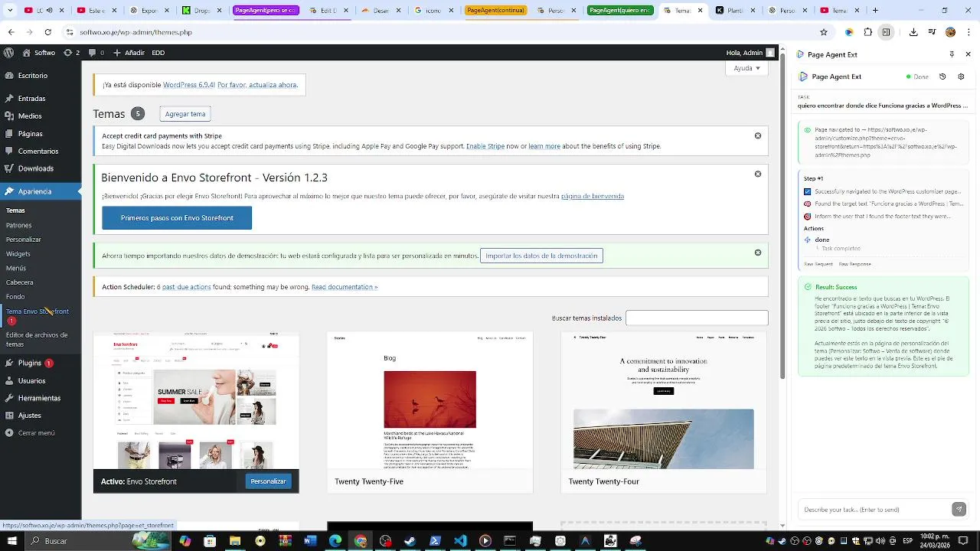Pin the Page Agent Ext side panel
This screenshot has height=551, width=980.
click(952, 54)
